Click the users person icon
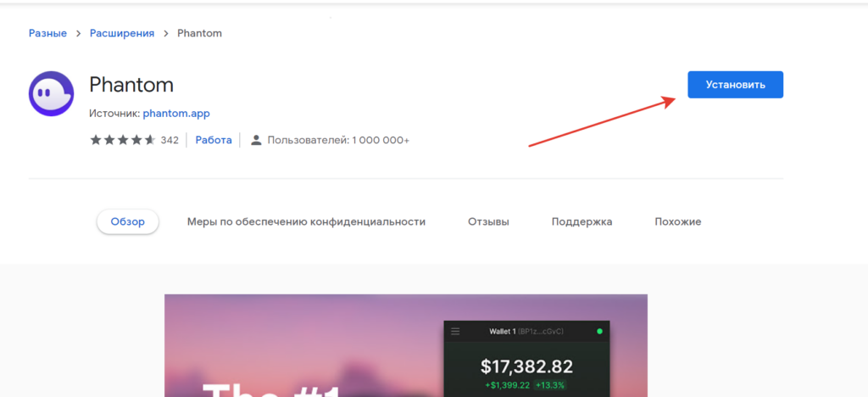This screenshot has width=868, height=397. (256, 140)
